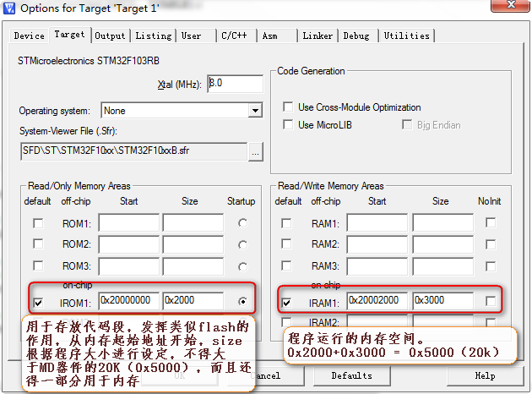
Task: Toggle NoInit for IRAM1
Action: pyautogui.click(x=491, y=301)
